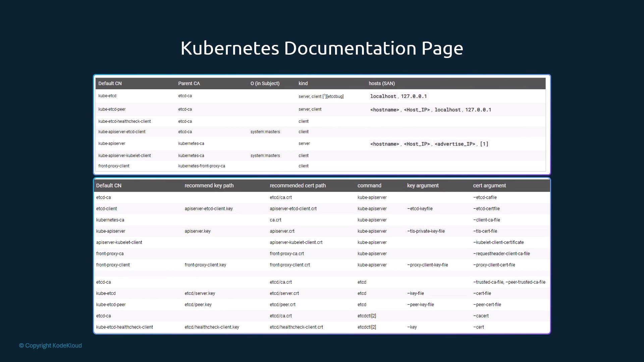The width and height of the screenshot is (644, 362).
Task: Click 'kube-apiserver-etcd-client' in the top table
Action: 122,132
